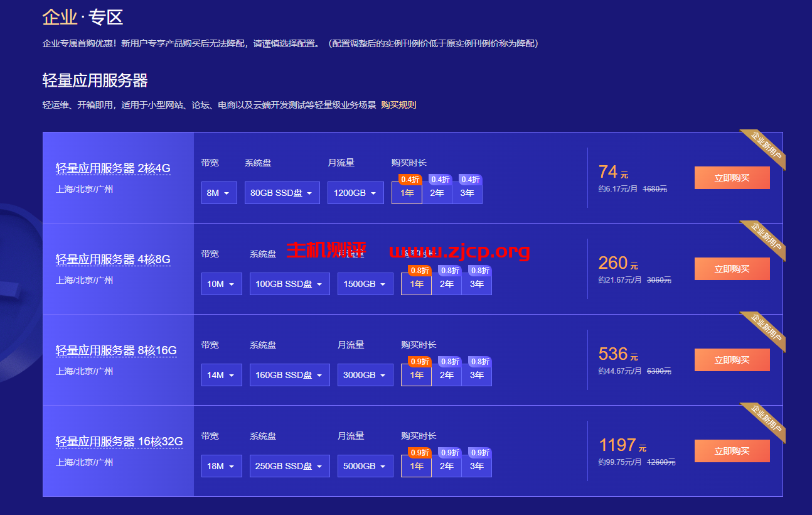Open the 18M bandwidth dropdown

coord(222,466)
